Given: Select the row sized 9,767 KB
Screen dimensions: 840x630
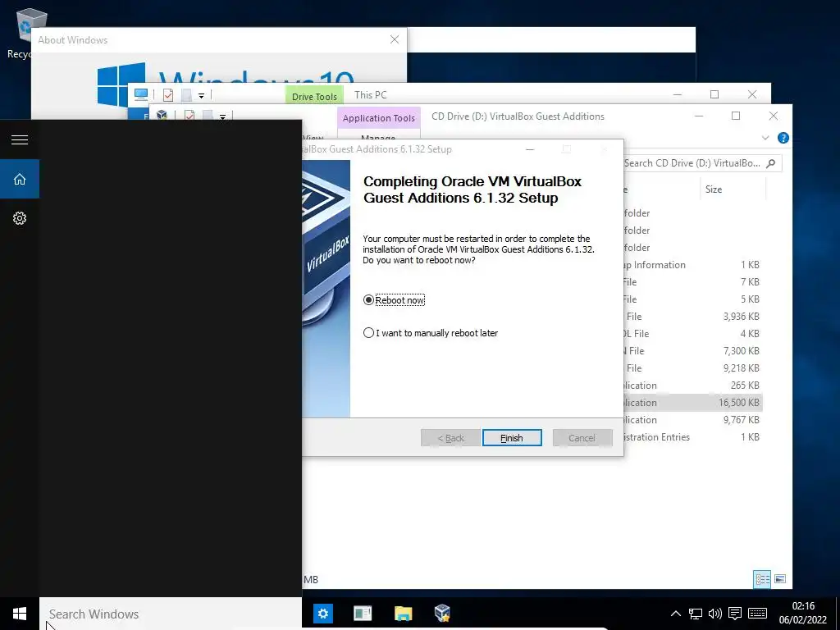Looking at the screenshot, I should [692, 419].
